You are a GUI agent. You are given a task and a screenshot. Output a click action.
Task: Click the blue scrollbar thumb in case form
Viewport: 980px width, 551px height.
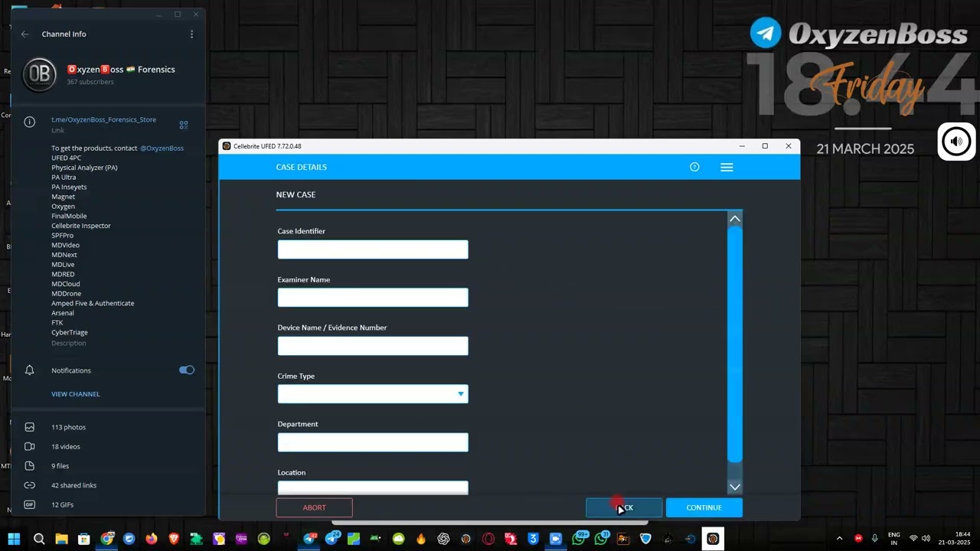pos(735,344)
